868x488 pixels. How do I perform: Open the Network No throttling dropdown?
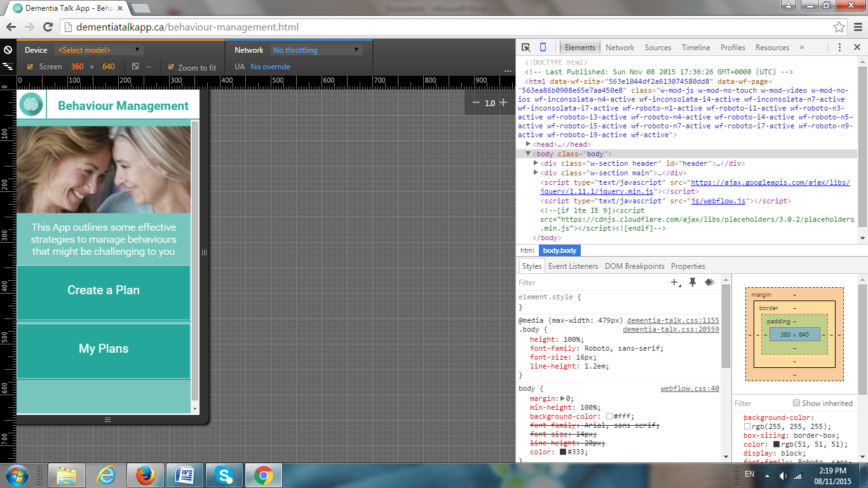pyautogui.click(x=316, y=50)
